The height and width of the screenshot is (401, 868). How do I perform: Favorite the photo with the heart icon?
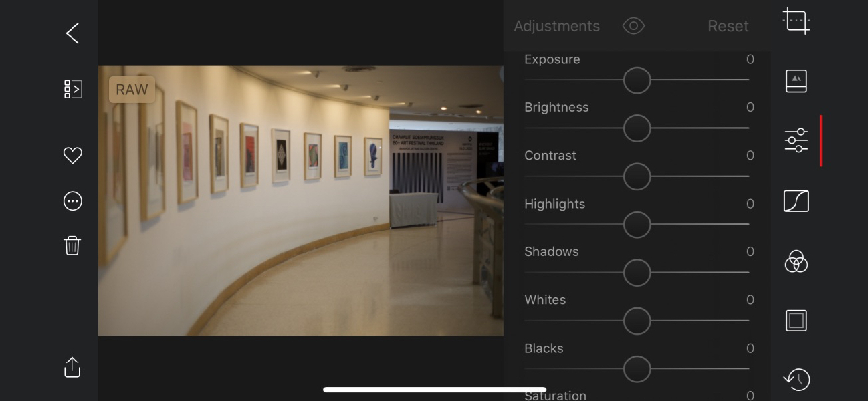coord(72,156)
